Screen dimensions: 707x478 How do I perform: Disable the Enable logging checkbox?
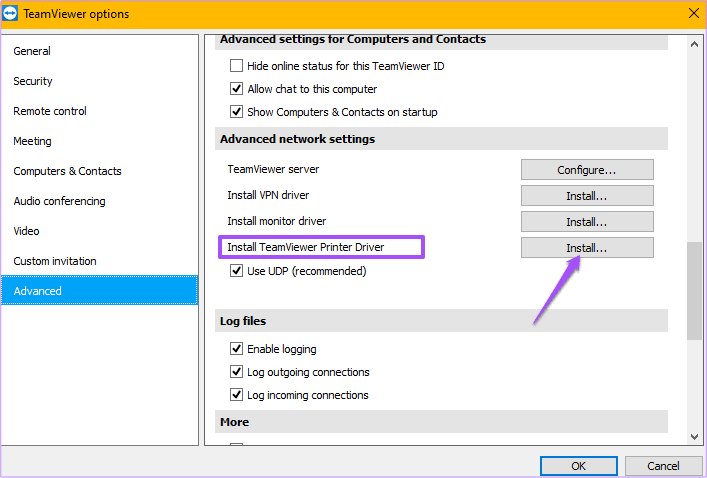pos(236,349)
